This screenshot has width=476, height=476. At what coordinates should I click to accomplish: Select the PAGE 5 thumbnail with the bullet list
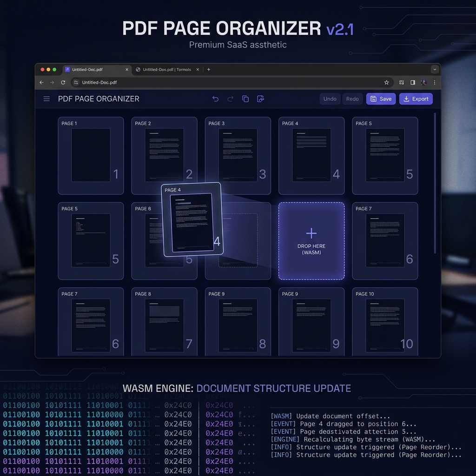pyautogui.click(x=91, y=241)
